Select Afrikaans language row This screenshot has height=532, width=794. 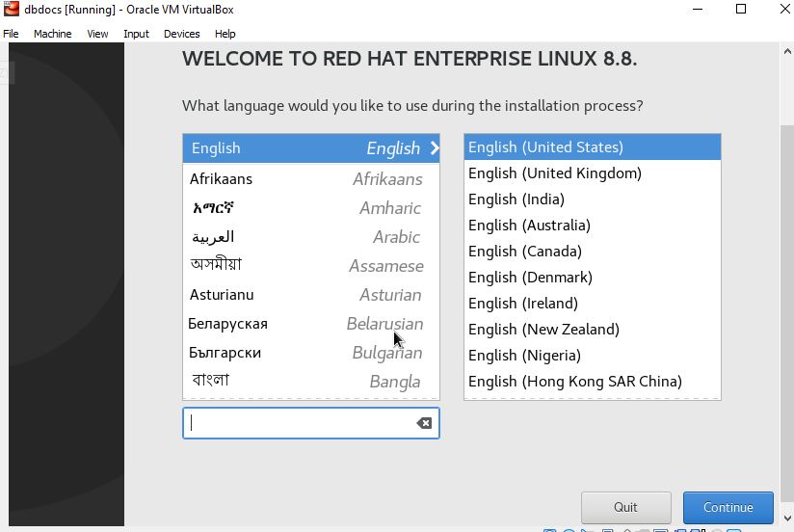311,179
